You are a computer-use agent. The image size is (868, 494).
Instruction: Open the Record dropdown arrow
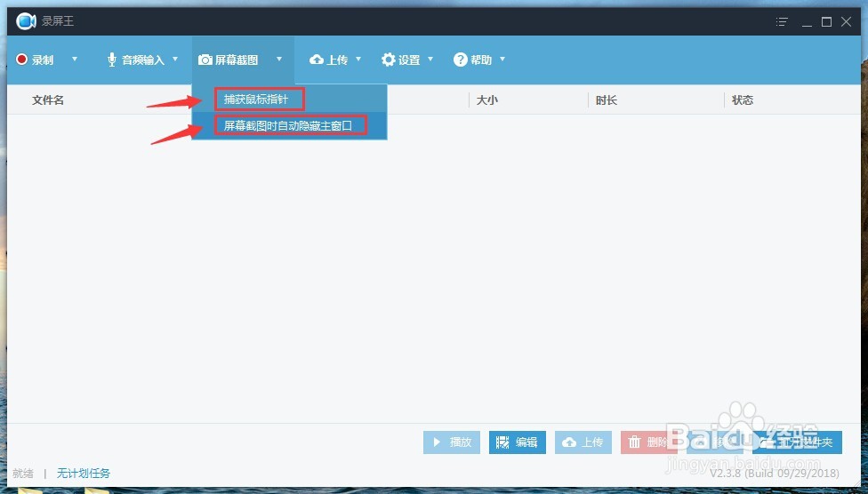(75, 59)
